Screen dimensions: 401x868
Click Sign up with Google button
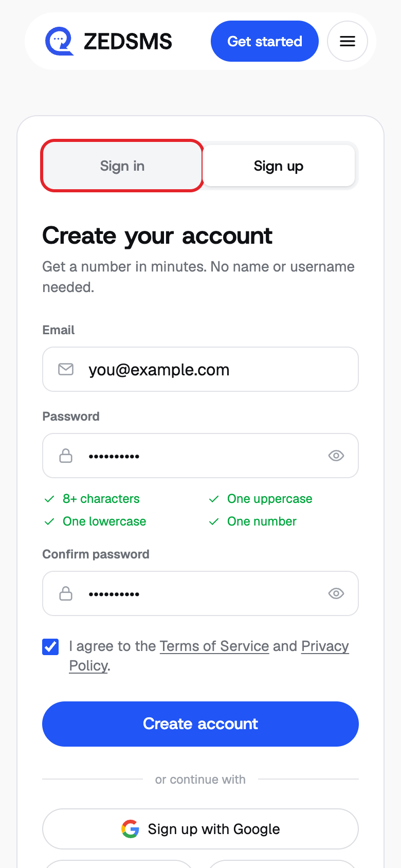(x=200, y=829)
